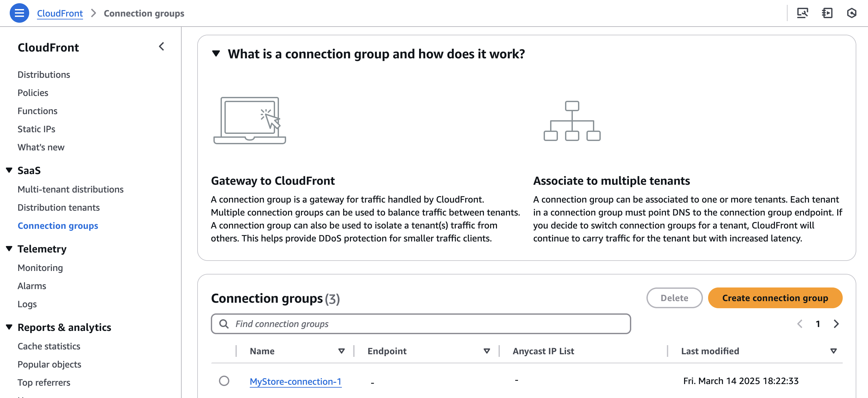The image size is (868, 398).
Task: Click the search magnifier in the find field
Action: [224, 324]
